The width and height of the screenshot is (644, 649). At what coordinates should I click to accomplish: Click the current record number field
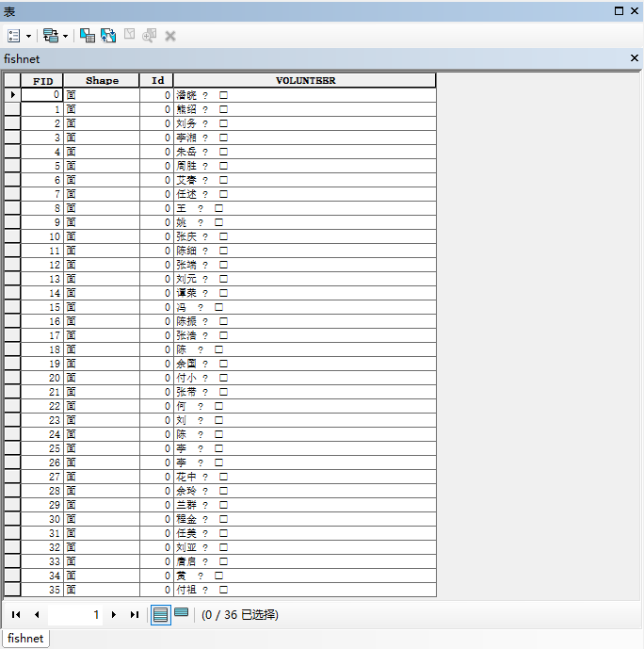(75, 615)
